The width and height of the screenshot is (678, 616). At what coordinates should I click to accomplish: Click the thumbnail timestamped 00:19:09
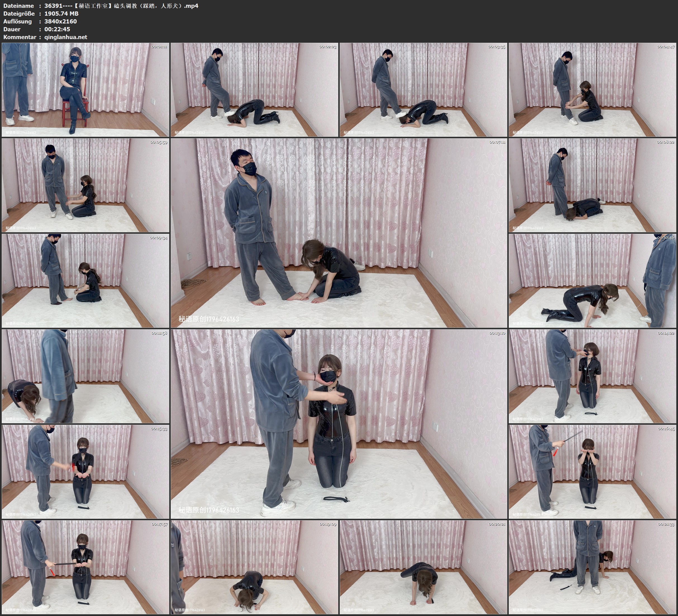tap(254, 567)
